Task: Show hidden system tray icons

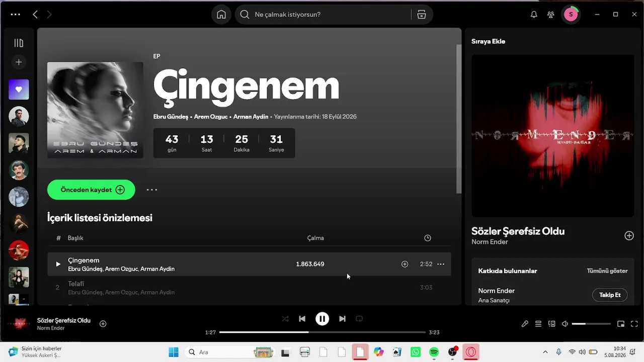Action: click(x=545, y=352)
